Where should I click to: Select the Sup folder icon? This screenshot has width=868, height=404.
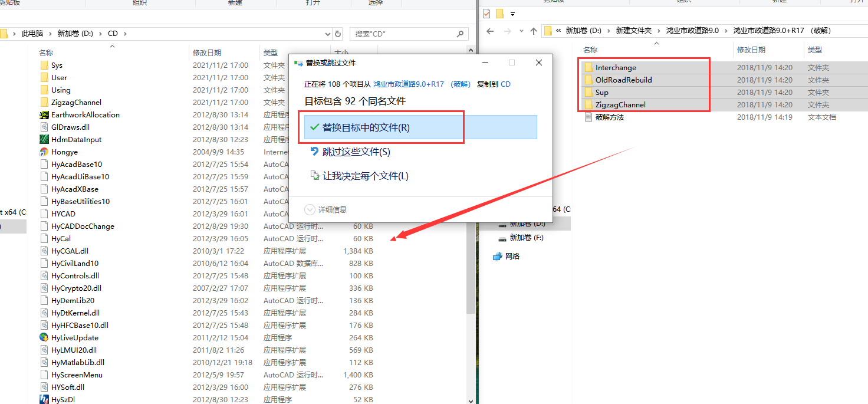[x=588, y=93]
